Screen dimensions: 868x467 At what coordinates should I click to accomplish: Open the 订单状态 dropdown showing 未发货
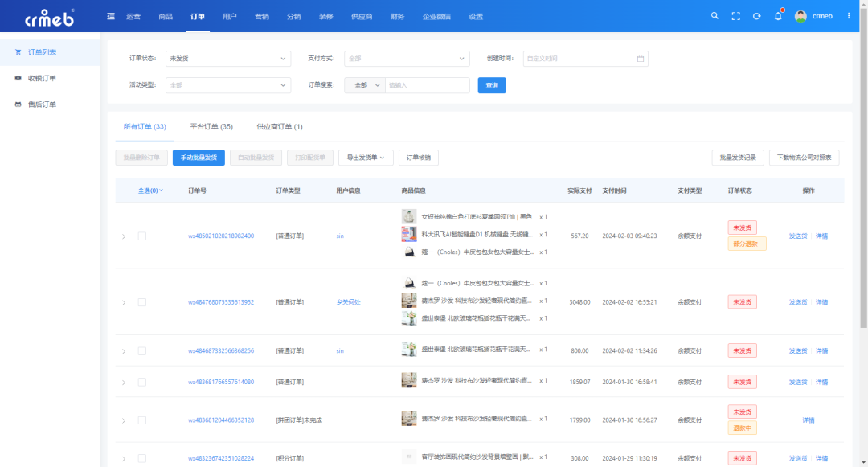227,58
